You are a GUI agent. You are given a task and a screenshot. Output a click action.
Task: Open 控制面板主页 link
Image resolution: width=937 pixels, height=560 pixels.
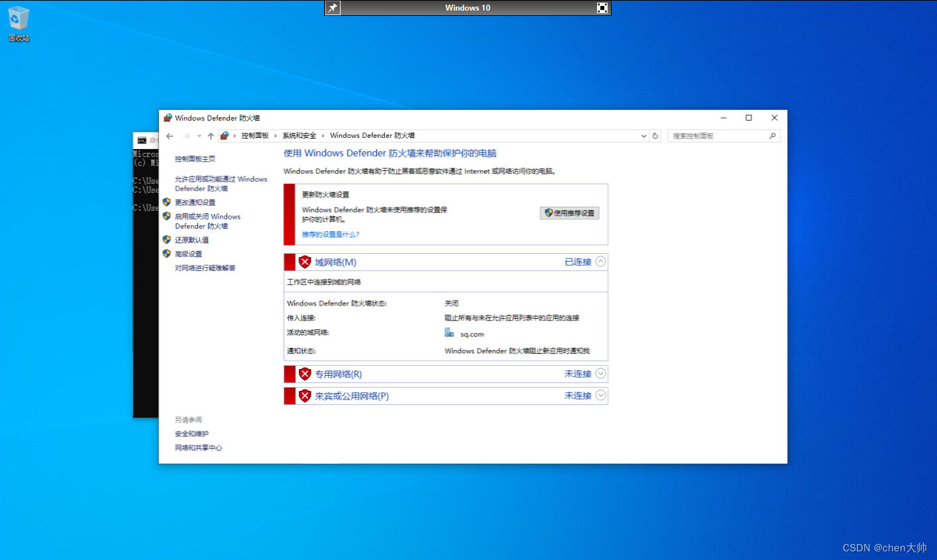[x=195, y=159]
